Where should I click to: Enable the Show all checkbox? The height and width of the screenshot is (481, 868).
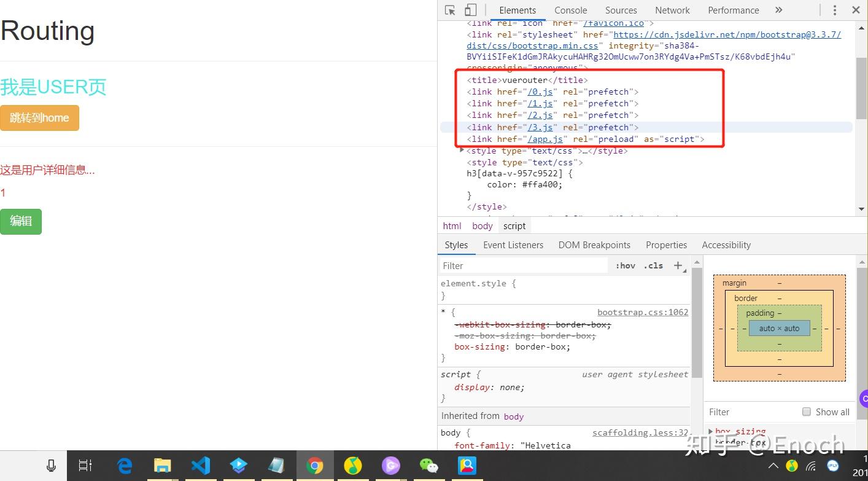[x=807, y=412]
